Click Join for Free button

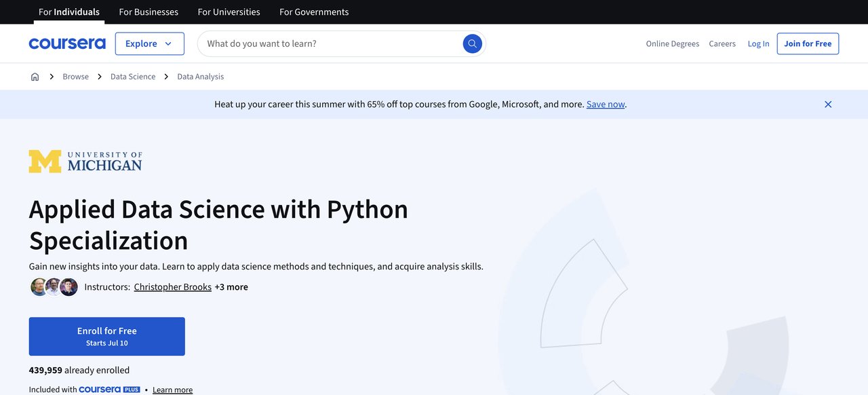tap(808, 43)
